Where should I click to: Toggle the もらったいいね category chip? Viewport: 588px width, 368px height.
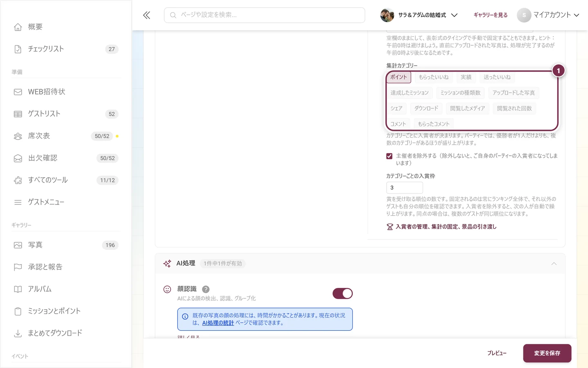click(434, 77)
